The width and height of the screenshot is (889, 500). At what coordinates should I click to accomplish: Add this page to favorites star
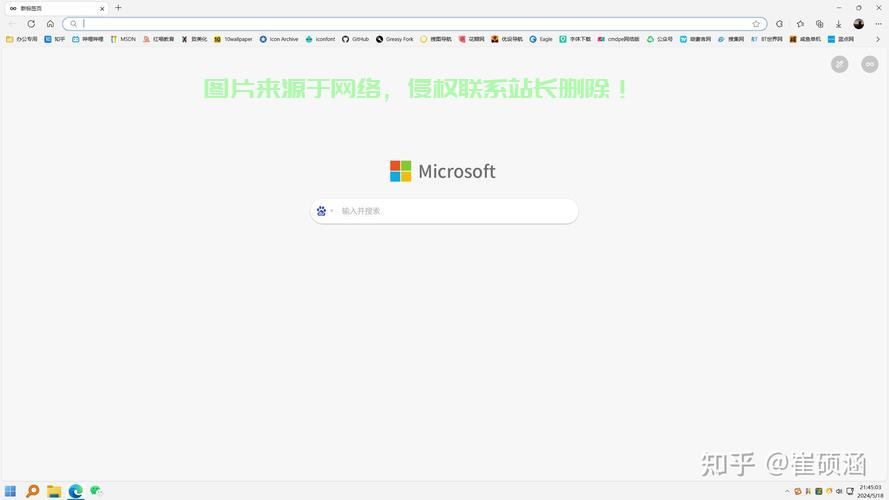756,24
